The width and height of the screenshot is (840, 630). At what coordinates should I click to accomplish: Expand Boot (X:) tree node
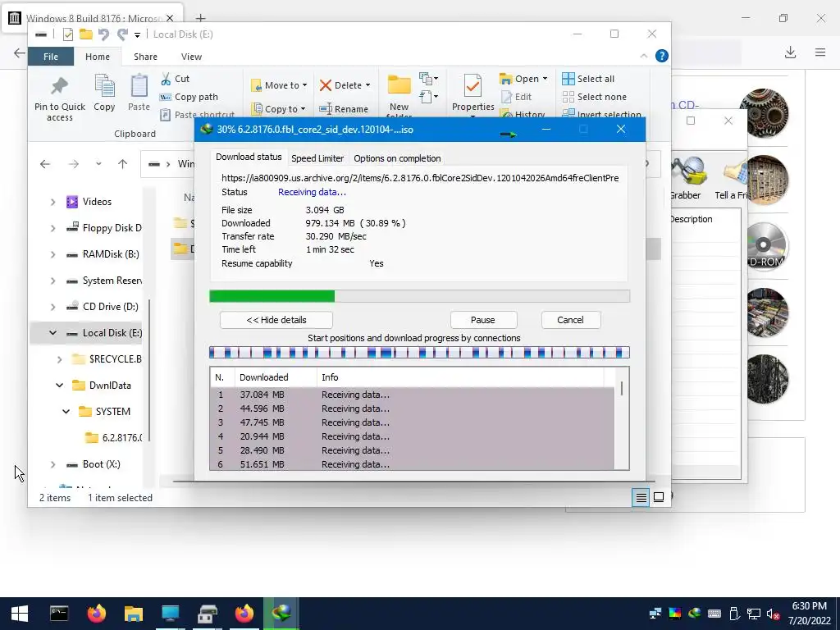coord(52,464)
